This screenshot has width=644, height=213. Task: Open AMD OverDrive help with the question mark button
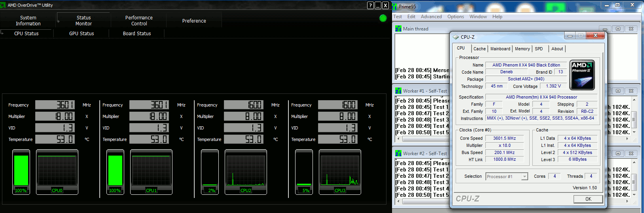pyautogui.click(x=370, y=5)
